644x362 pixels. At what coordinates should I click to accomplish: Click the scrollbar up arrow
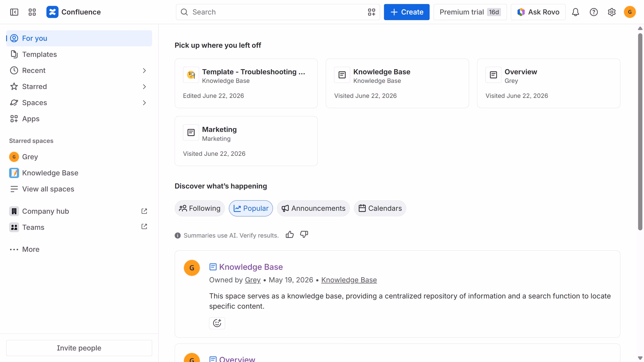click(x=640, y=28)
